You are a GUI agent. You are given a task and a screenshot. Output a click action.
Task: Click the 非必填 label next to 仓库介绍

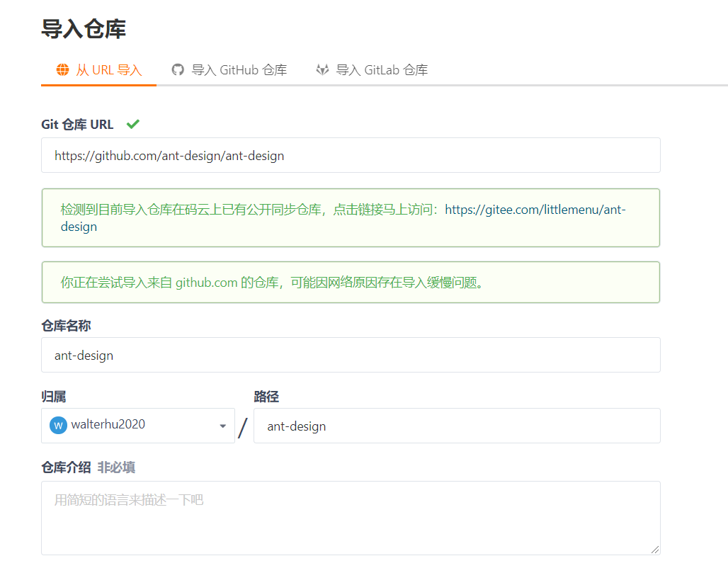[115, 467]
